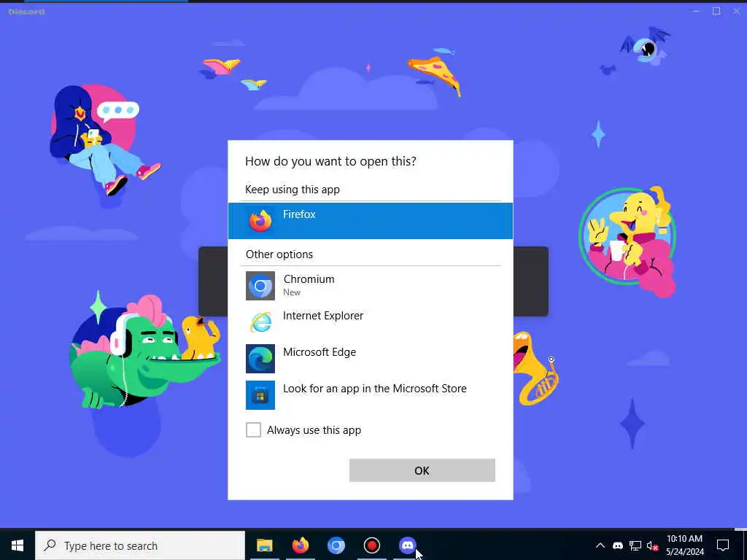Select Firefox in the open-with list
This screenshot has width=747, height=560.
click(370, 220)
